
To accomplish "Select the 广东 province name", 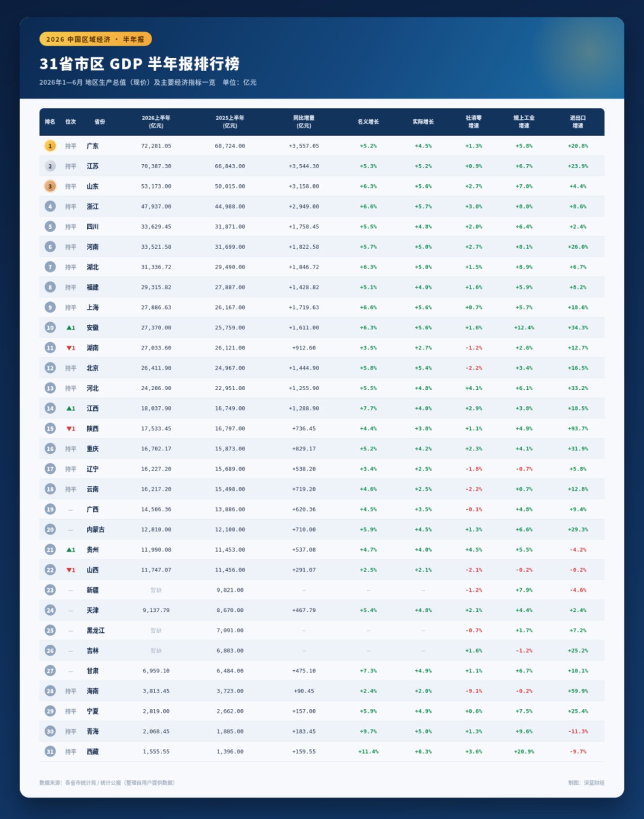I will (93, 146).
